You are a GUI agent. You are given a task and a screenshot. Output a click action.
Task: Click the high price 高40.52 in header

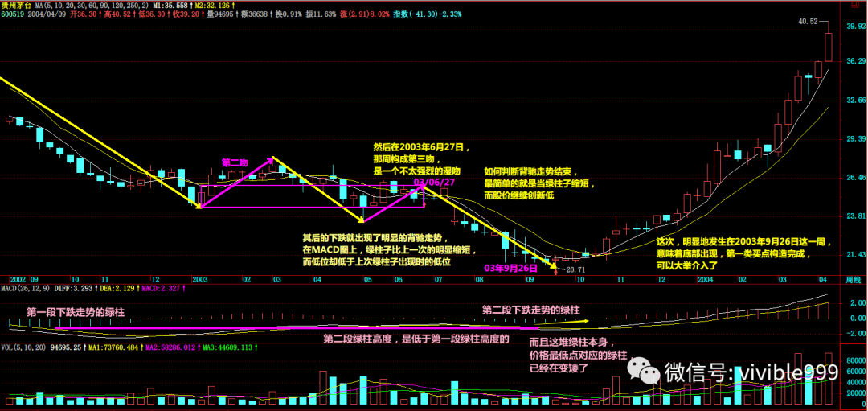point(117,14)
